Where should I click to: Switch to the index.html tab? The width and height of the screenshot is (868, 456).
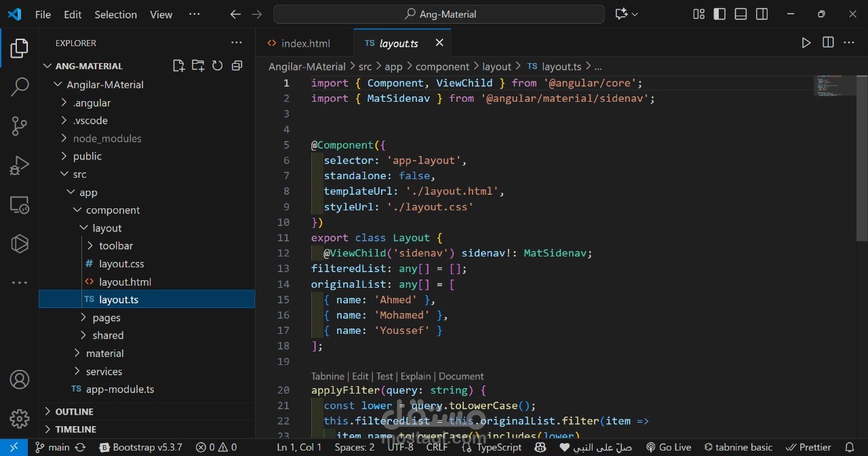coord(305,43)
